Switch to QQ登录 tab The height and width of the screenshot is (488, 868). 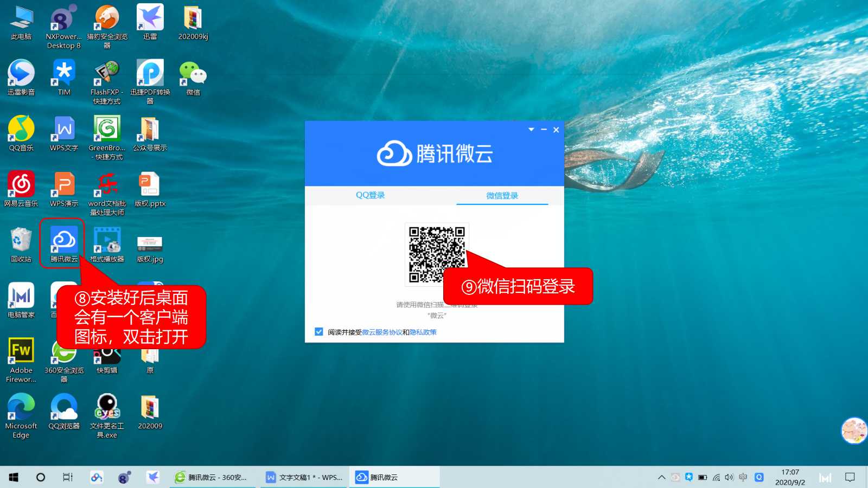click(371, 195)
